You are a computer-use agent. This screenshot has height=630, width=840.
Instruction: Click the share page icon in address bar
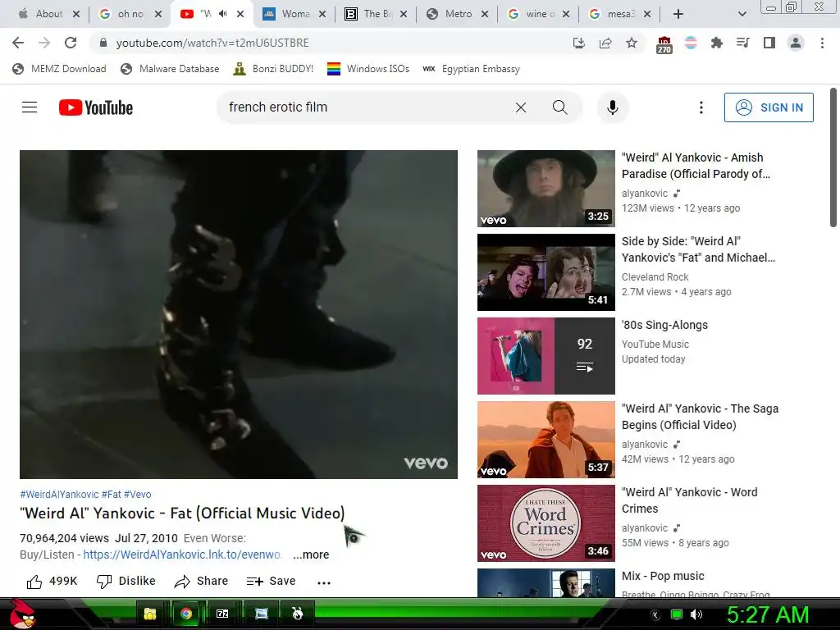coord(605,43)
